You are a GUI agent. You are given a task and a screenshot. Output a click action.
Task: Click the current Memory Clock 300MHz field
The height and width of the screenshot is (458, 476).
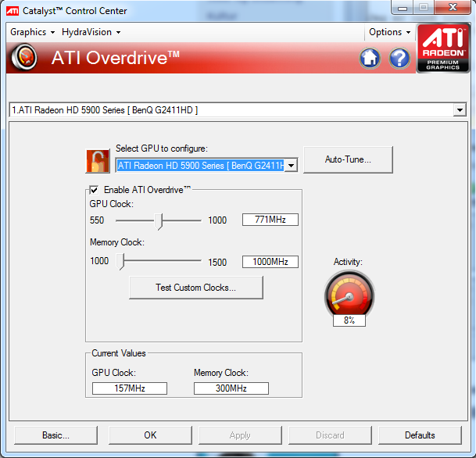pos(231,388)
